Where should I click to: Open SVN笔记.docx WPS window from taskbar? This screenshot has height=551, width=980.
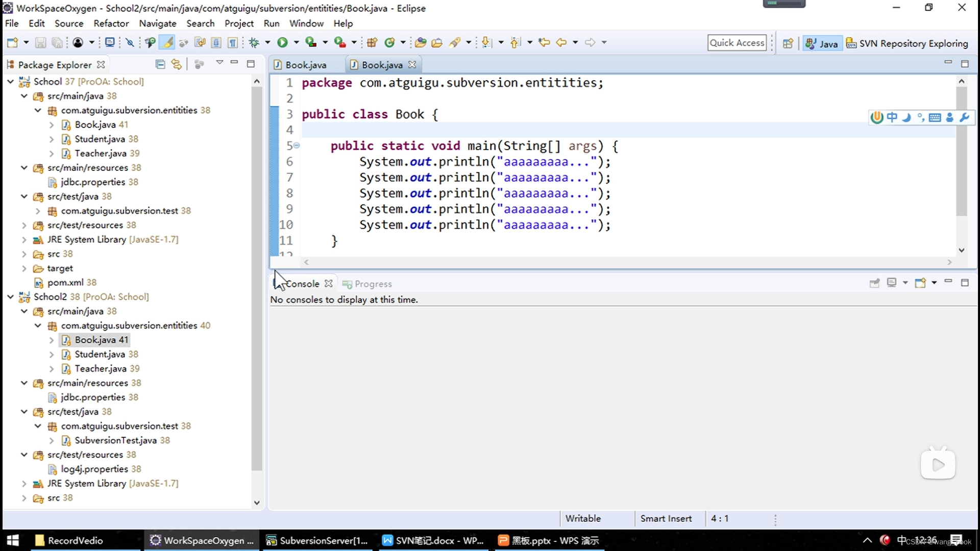pos(433,541)
